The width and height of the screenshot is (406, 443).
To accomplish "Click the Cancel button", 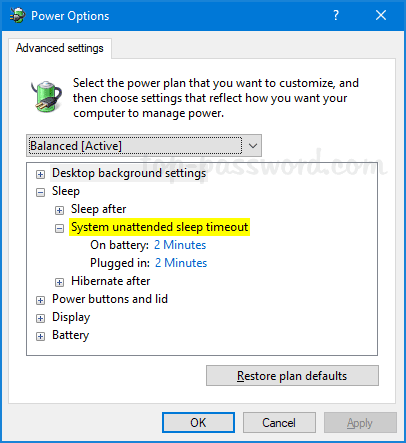I will click(x=279, y=423).
